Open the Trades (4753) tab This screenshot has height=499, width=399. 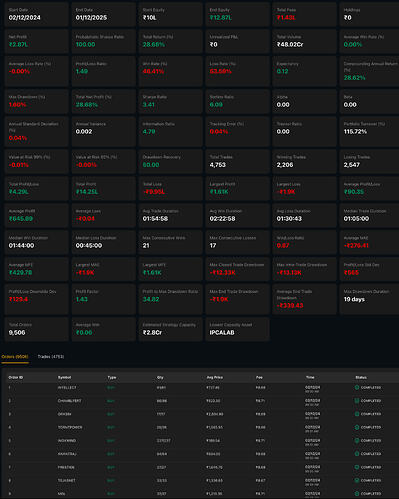[51, 357]
